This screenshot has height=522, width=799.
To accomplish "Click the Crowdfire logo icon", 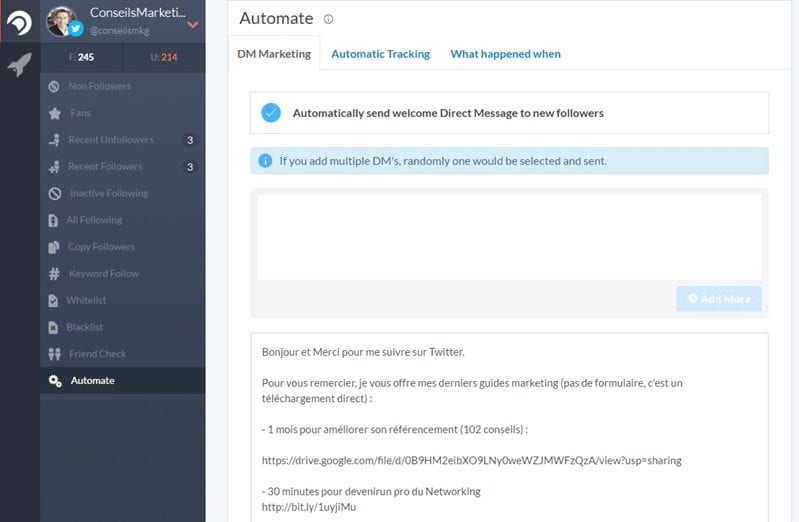I will tap(20, 22).
